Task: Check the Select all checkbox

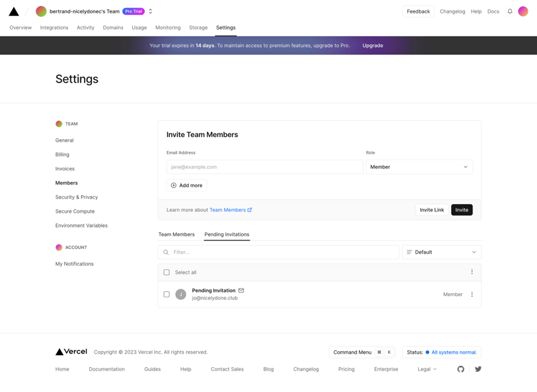Action: coord(166,272)
